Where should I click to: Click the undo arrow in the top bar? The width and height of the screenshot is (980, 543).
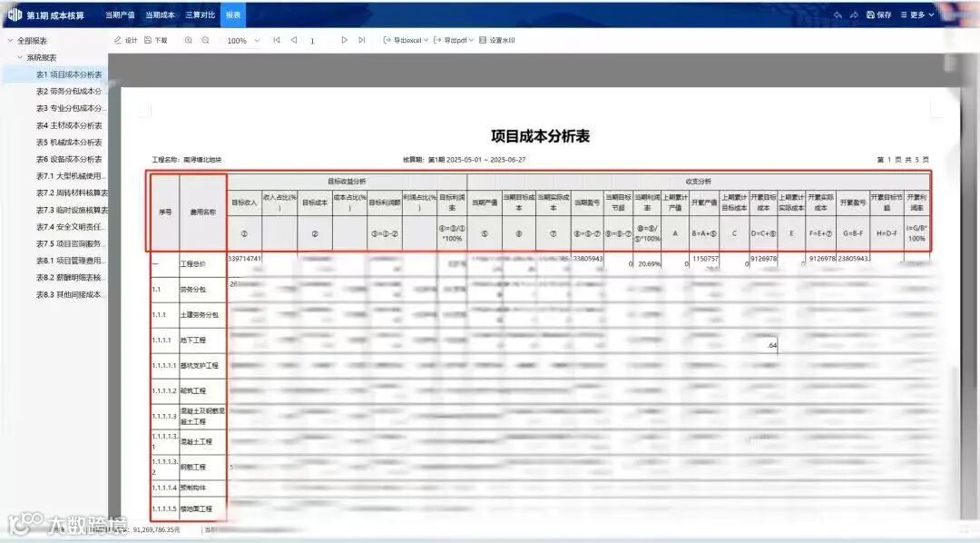pos(838,15)
